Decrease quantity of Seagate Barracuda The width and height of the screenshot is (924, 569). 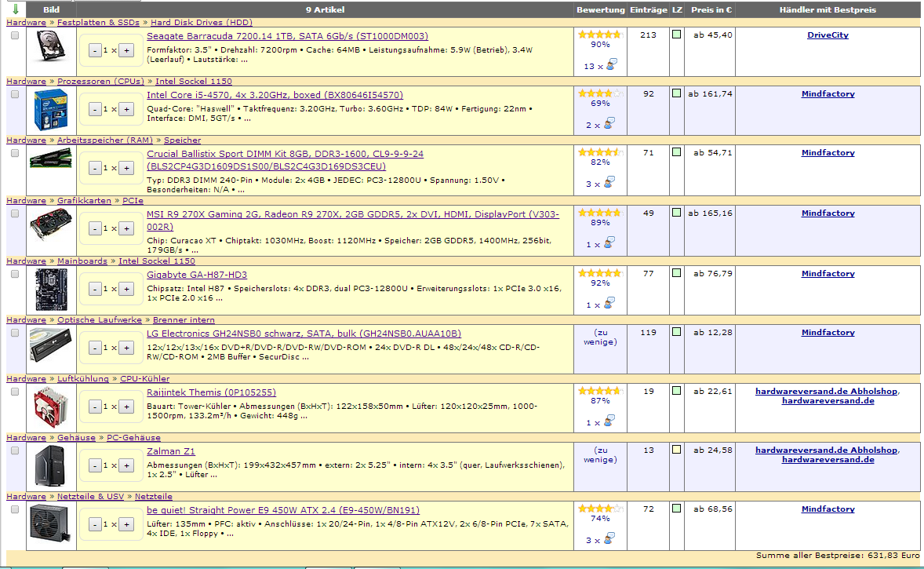point(95,51)
